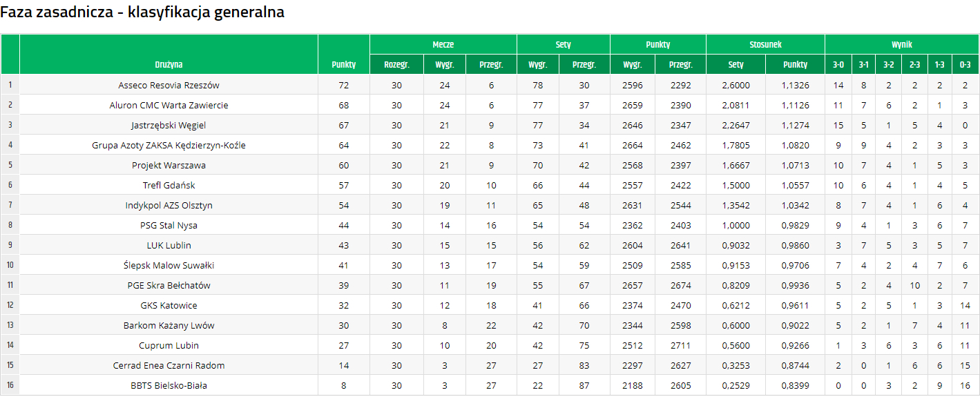This screenshot has height=399, width=980.
Task: Click the Punkty column header on left
Action: tap(343, 64)
